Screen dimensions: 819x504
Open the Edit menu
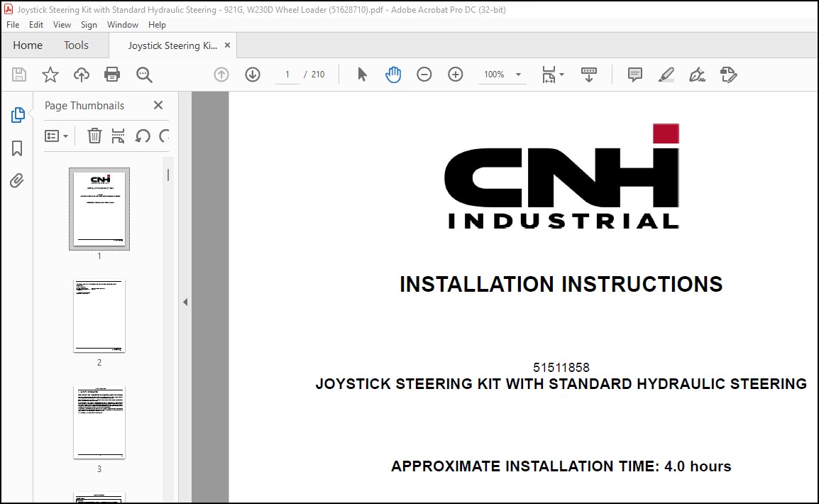tap(36, 25)
